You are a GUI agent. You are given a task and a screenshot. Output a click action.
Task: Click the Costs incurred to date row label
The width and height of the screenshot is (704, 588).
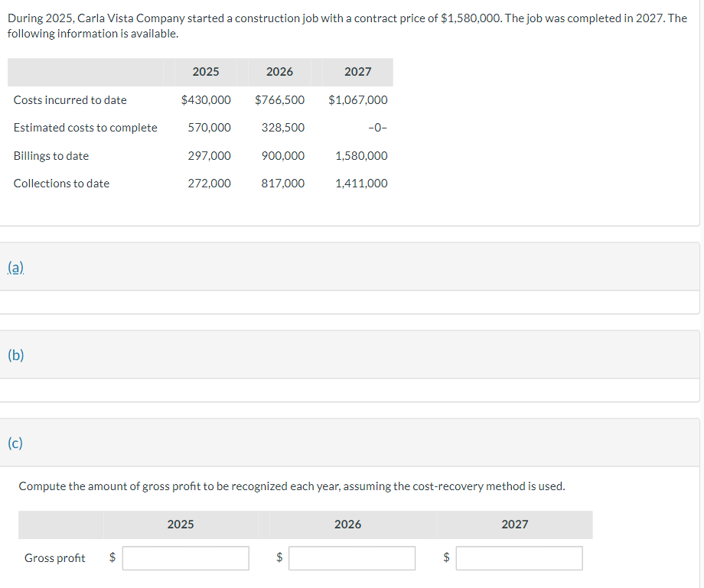click(70, 99)
